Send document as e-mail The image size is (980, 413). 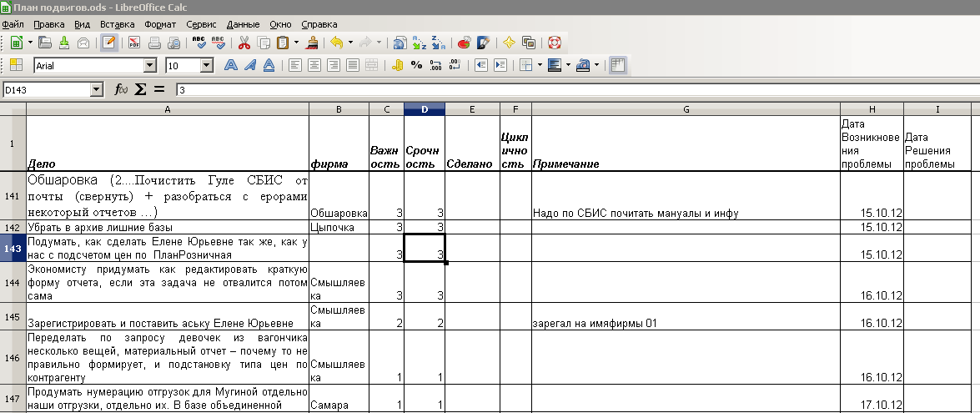pos(83,43)
